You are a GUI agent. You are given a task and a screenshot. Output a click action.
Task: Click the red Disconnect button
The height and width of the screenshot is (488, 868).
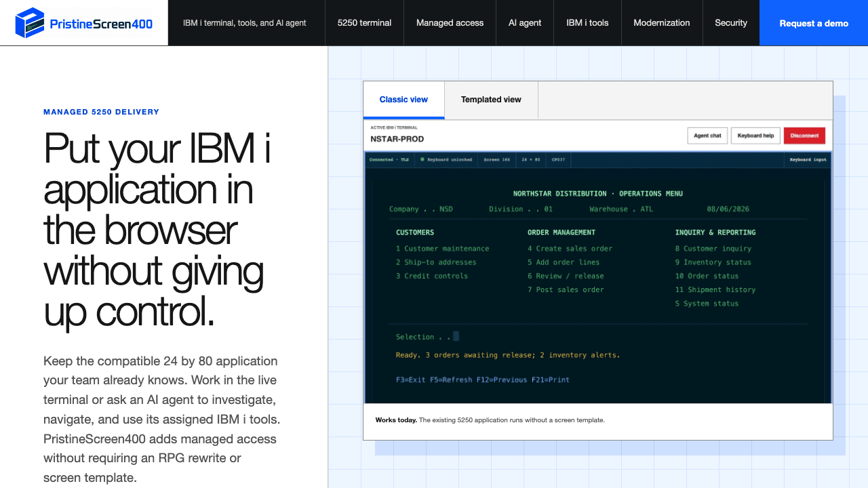pos(804,136)
